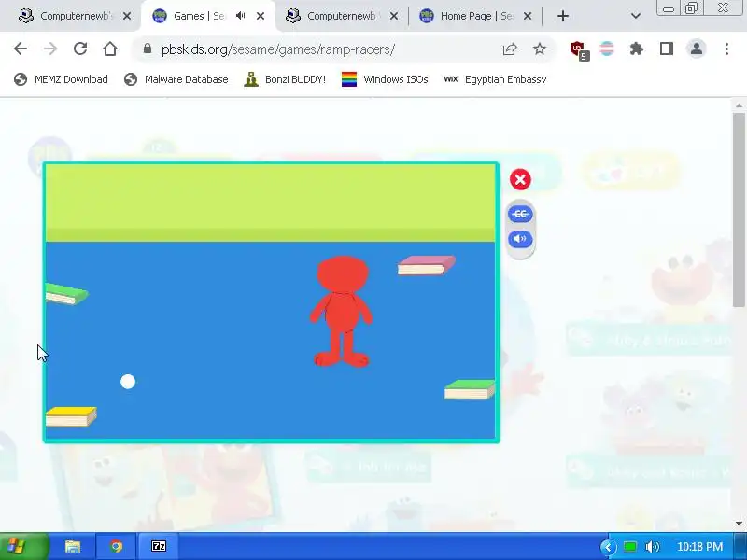Bookmark this page with star
This screenshot has width=747, height=560.
[540, 49]
